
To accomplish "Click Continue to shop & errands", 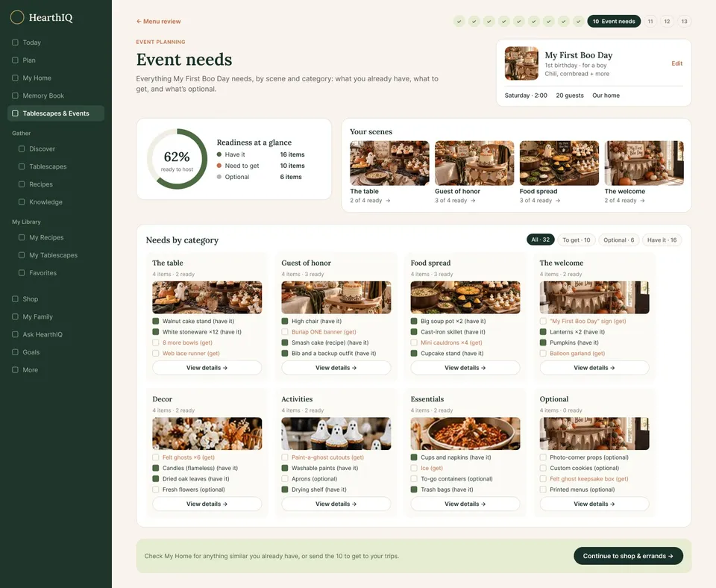I will click(628, 556).
